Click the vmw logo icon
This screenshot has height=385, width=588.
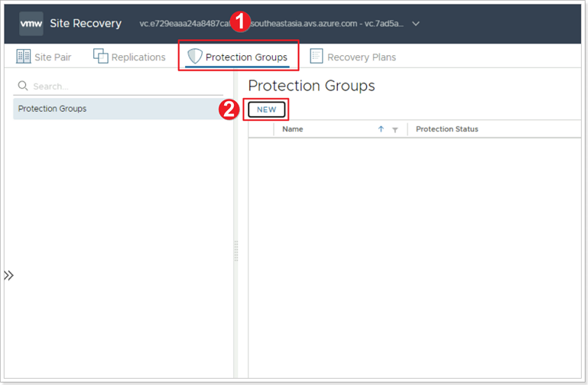[x=31, y=24]
